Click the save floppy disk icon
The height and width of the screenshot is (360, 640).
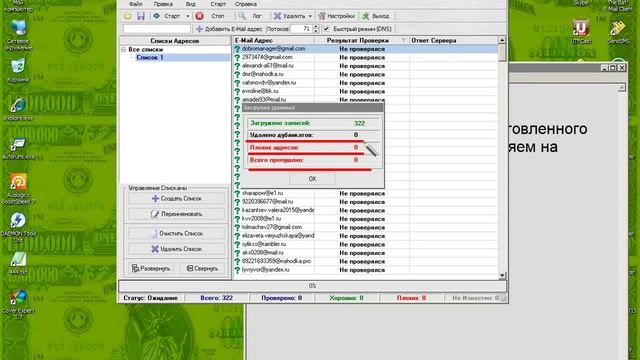click(141, 16)
